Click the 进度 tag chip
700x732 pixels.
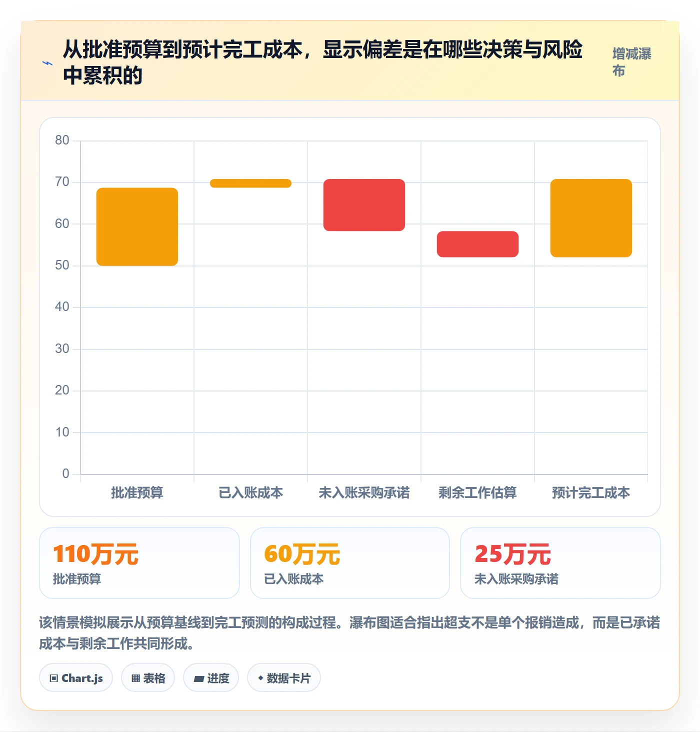point(211,678)
